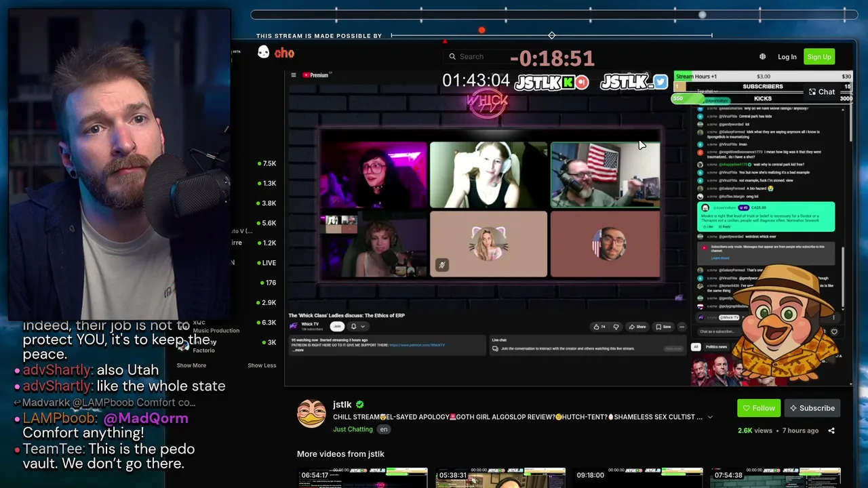This screenshot has height=488, width=868.
Task: Click the 2.6K views count
Action: [x=755, y=430]
